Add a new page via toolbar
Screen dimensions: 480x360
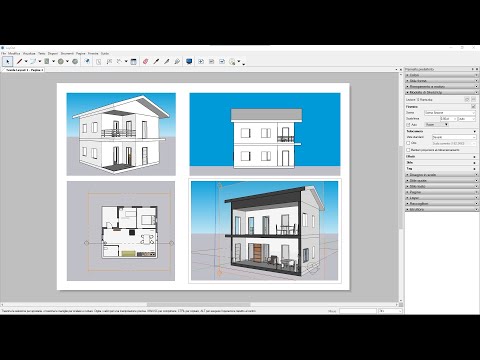pyautogui.click(x=201, y=61)
